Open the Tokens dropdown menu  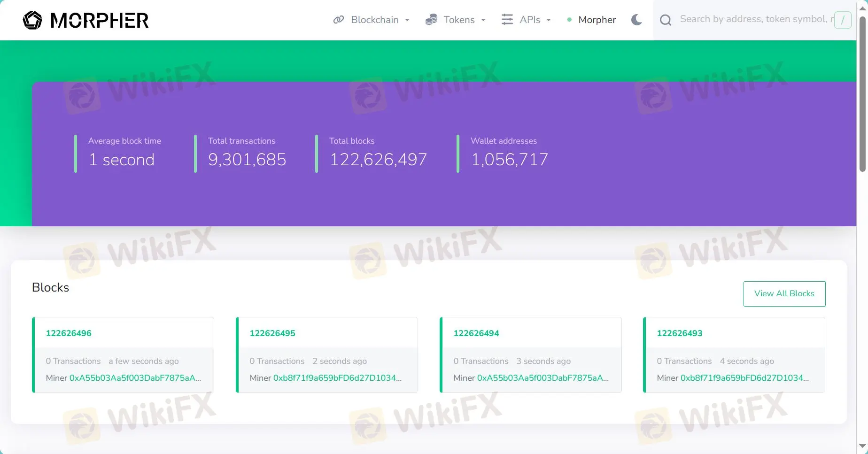click(456, 20)
